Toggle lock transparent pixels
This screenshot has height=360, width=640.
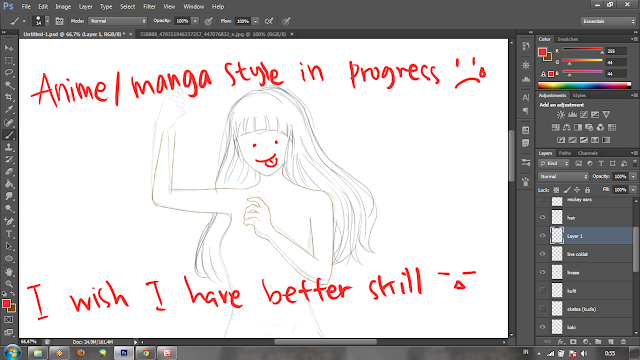[556, 190]
